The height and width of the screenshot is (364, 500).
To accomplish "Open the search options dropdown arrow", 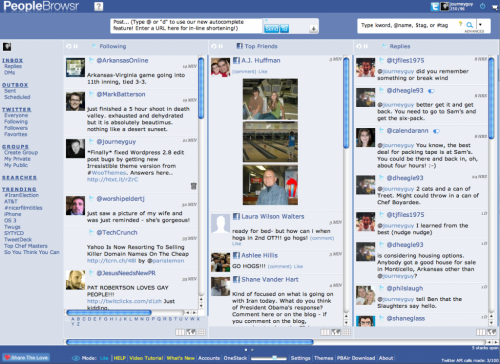I will 480,25.
